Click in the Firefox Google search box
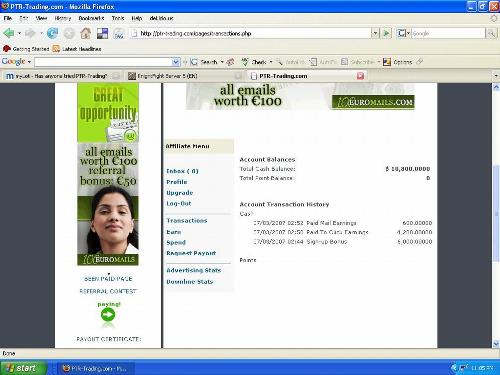Image resolution: width=500 pixels, height=375 pixels. [448, 33]
